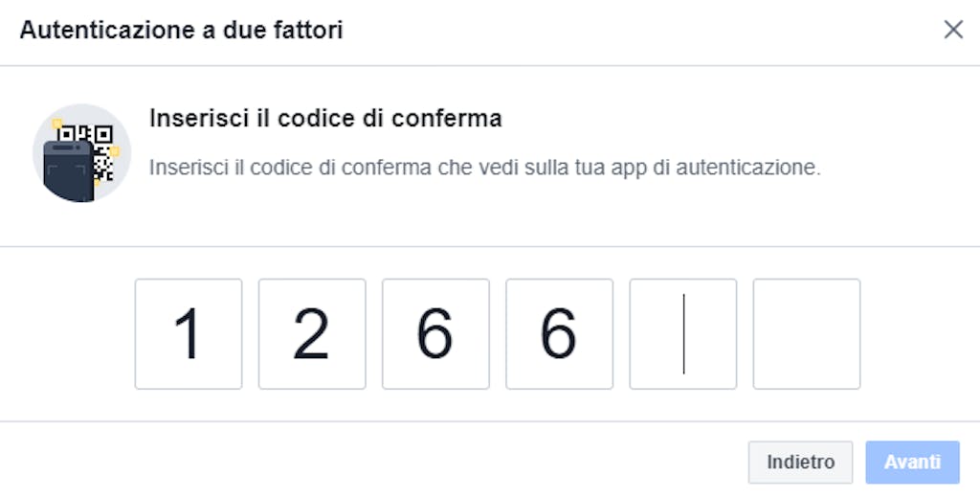The height and width of the screenshot is (498, 980).
Task: Click the dark phone graphic in the circle
Action: pyautogui.click(x=68, y=171)
